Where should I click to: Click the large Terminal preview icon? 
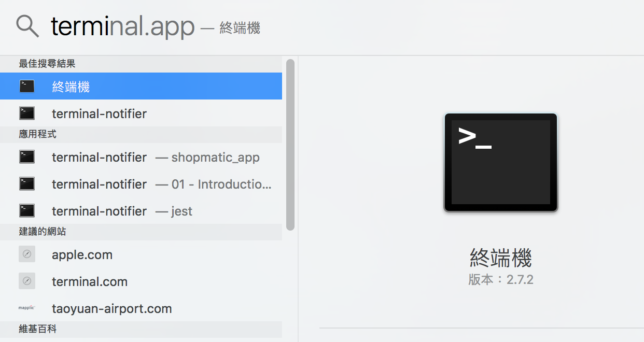(x=500, y=162)
